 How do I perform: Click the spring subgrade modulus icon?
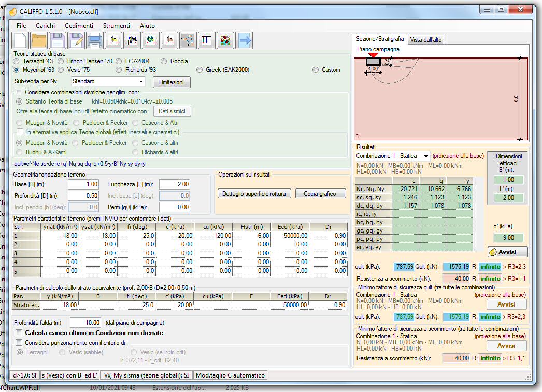[x=207, y=40]
